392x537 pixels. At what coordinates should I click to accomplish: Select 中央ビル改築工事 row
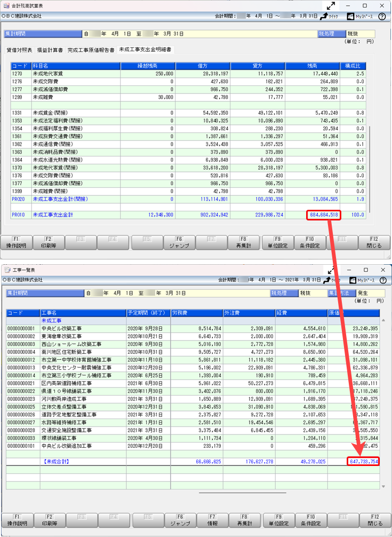(193, 328)
